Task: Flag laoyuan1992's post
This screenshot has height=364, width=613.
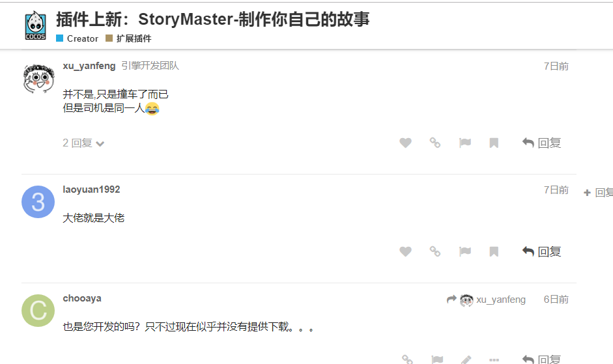Action: pyautogui.click(x=465, y=251)
